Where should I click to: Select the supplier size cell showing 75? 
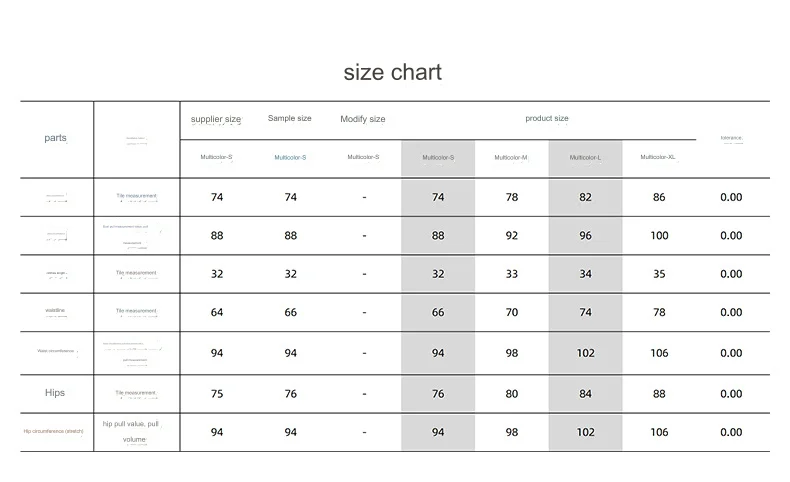[x=217, y=394]
